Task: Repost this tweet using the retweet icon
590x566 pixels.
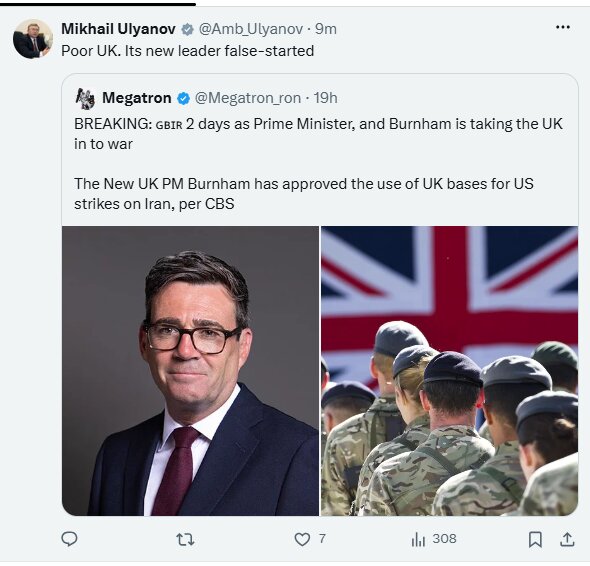Action: (x=185, y=539)
